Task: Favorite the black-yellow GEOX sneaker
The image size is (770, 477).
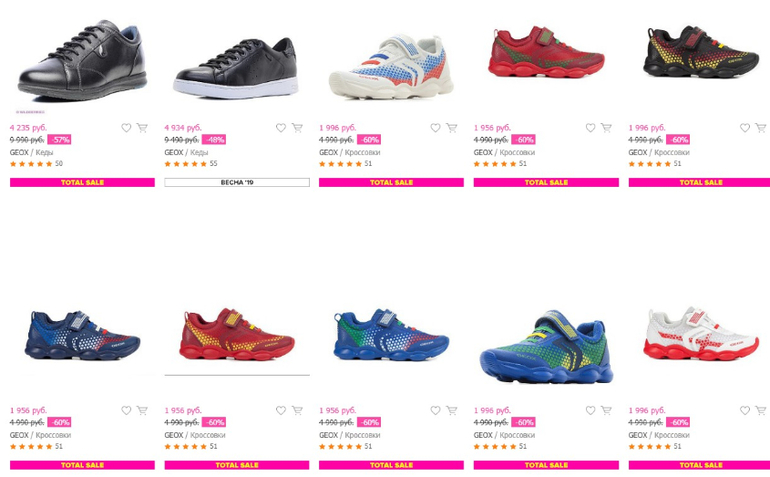Action: point(745,128)
